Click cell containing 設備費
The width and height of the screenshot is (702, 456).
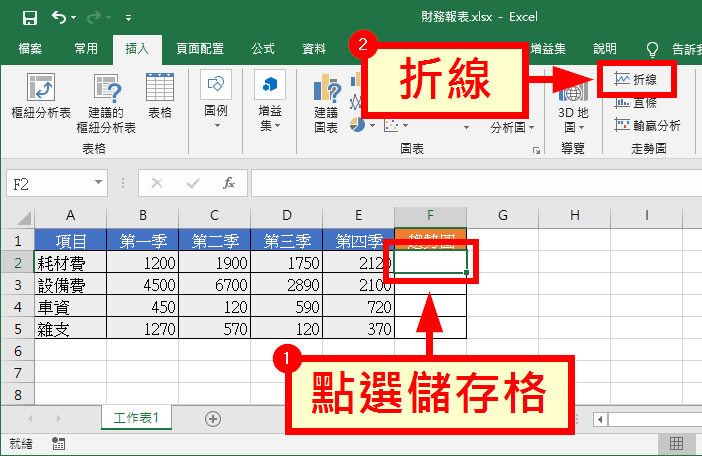point(70,285)
